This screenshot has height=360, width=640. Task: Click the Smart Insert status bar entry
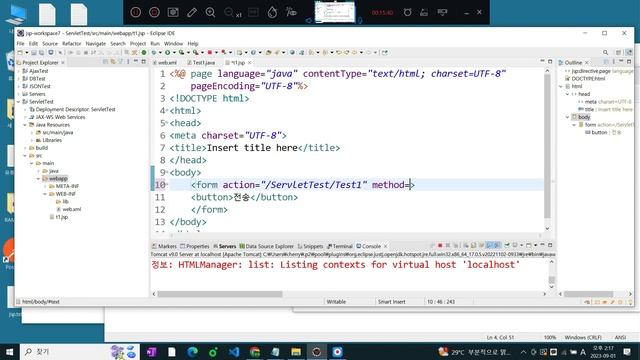tap(391, 302)
